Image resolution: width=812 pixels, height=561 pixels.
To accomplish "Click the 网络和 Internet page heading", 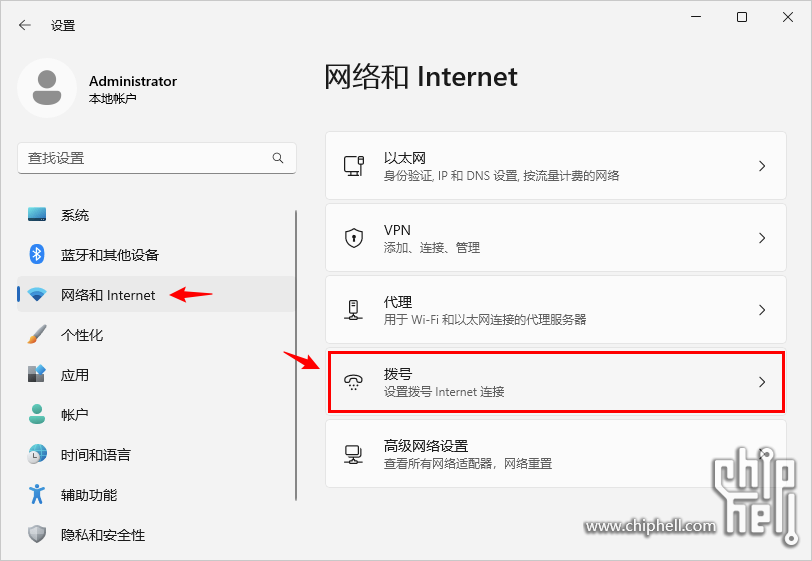I will pyautogui.click(x=420, y=77).
